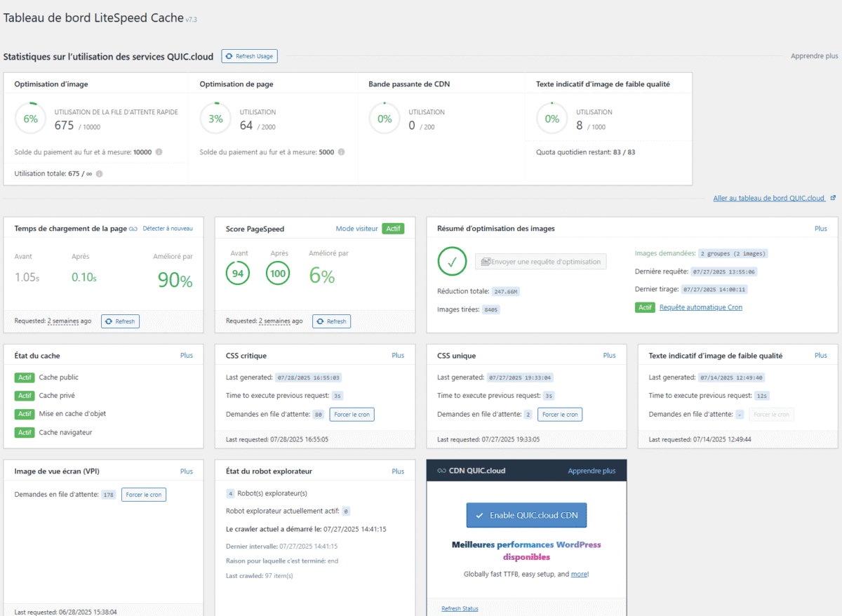Click the info icon next to Utilisation totale

[99, 174]
